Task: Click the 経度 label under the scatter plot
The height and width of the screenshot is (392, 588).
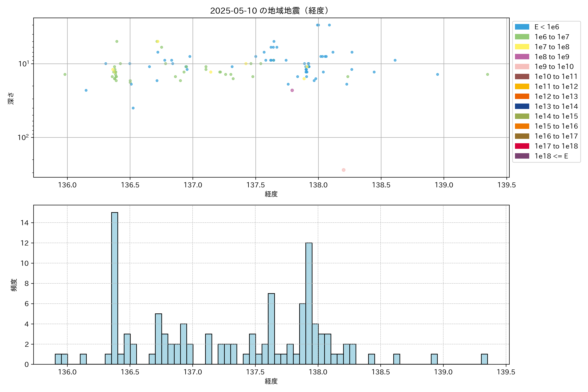Action: point(271,194)
